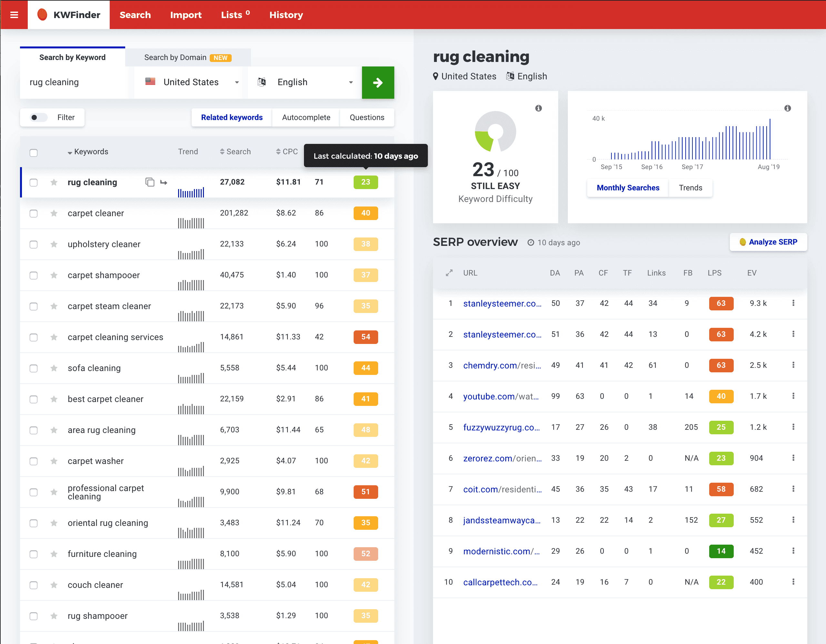Open options menu for youtube.com result

tap(793, 396)
